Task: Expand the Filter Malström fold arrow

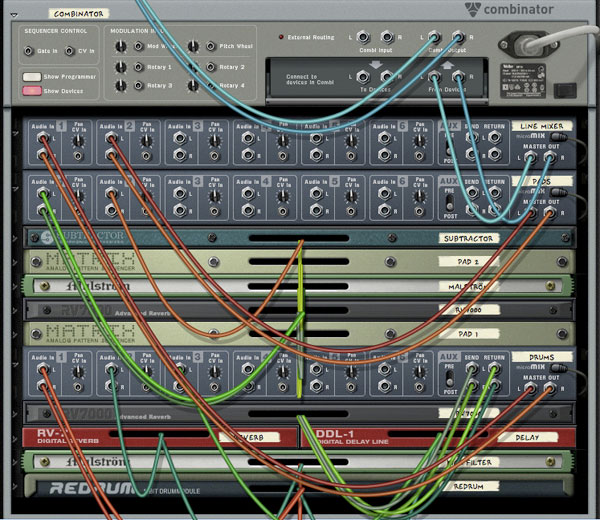Action: [15, 462]
